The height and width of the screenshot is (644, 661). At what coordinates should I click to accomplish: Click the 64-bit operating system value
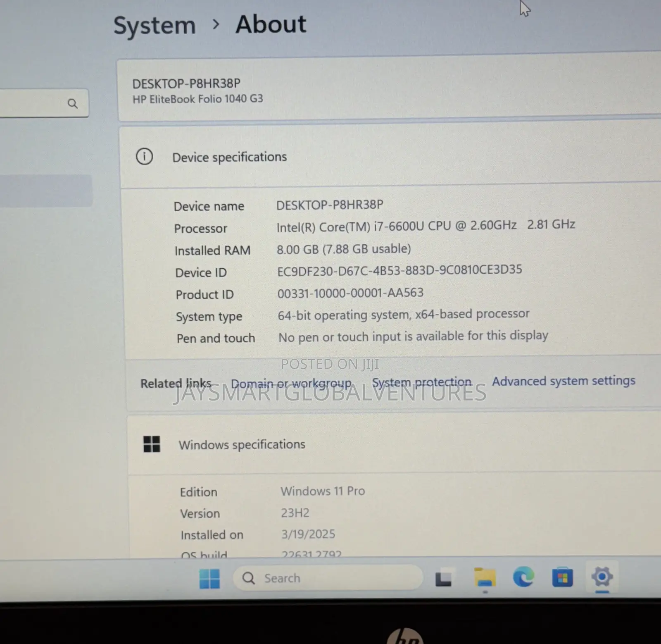[403, 315]
